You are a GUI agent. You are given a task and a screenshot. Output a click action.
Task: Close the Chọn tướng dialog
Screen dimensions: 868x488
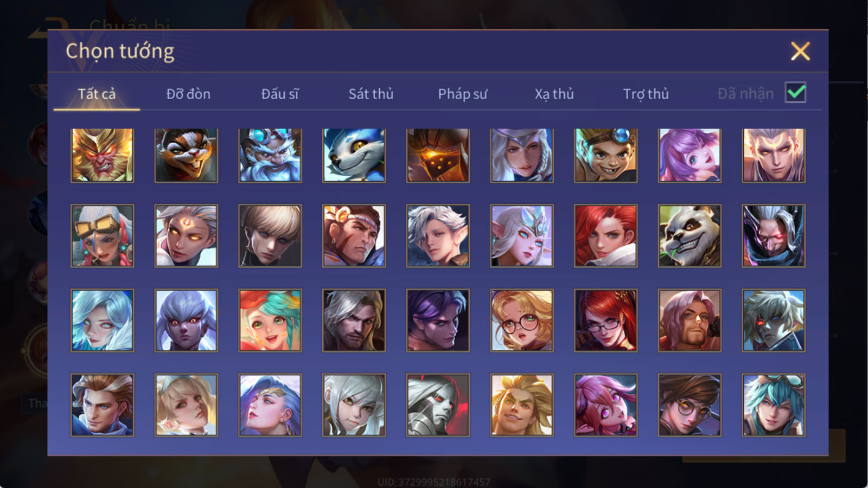[x=800, y=52]
